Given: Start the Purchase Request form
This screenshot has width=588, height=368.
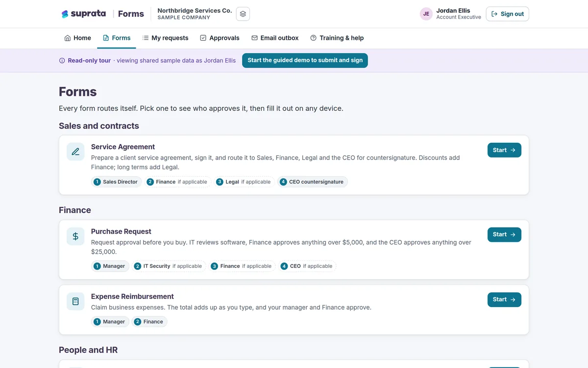Looking at the screenshot, I should [504, 235].
